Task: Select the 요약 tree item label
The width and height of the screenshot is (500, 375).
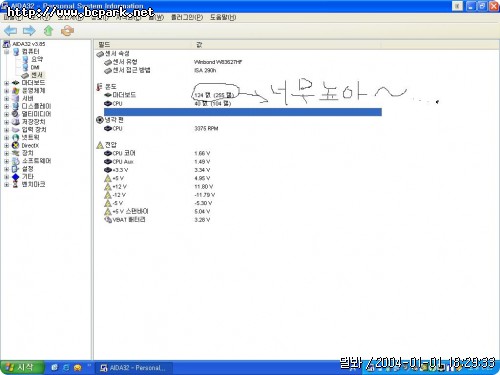Action: 37,59
